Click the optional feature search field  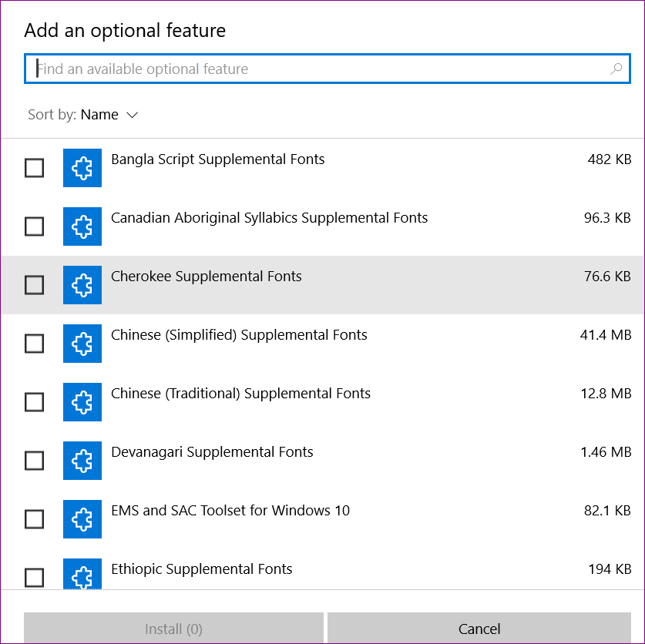point(308,69)
